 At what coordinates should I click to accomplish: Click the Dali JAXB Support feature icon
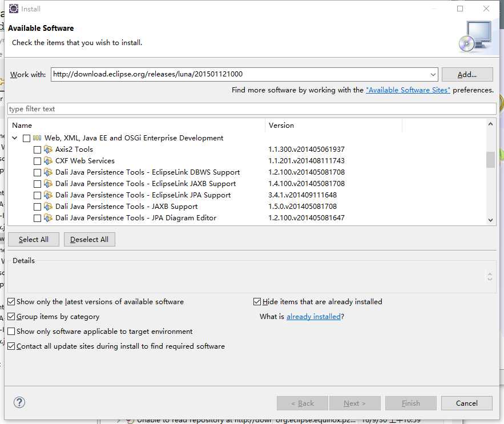[48, 207]
